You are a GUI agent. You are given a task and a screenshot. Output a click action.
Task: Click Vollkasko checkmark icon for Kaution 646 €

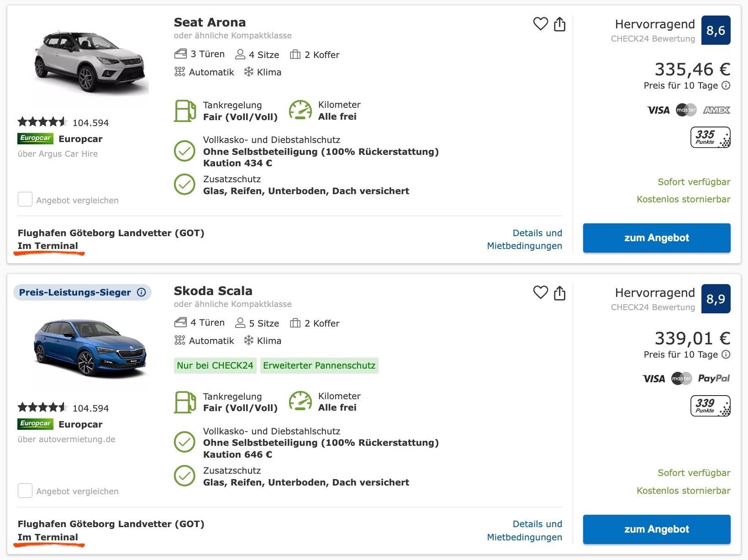184,442
